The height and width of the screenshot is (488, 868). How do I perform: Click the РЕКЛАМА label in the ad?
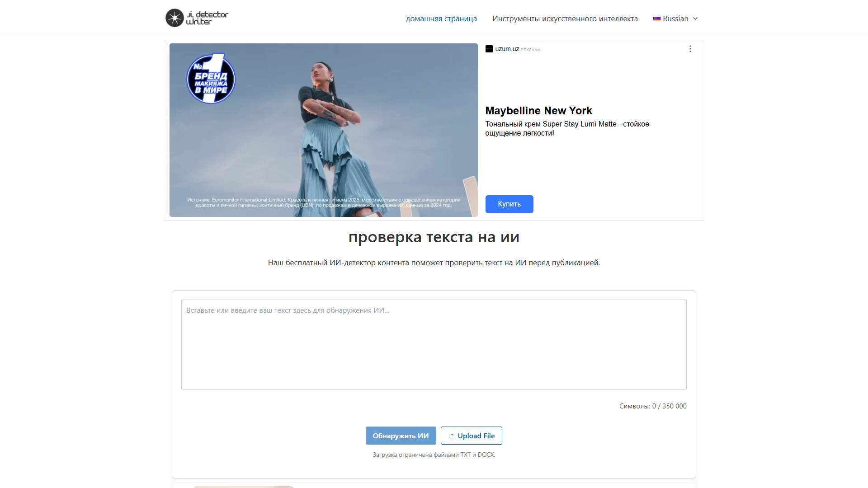pos(531,50)
